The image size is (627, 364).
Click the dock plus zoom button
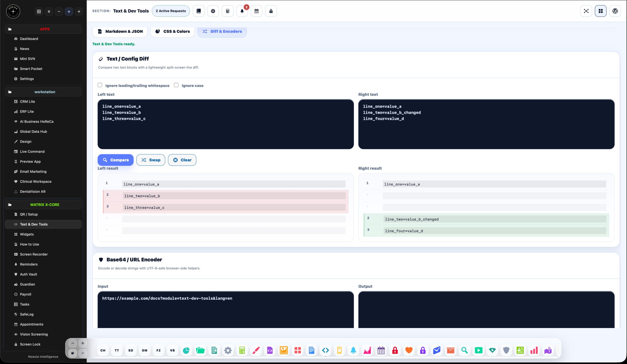point(83,343)
